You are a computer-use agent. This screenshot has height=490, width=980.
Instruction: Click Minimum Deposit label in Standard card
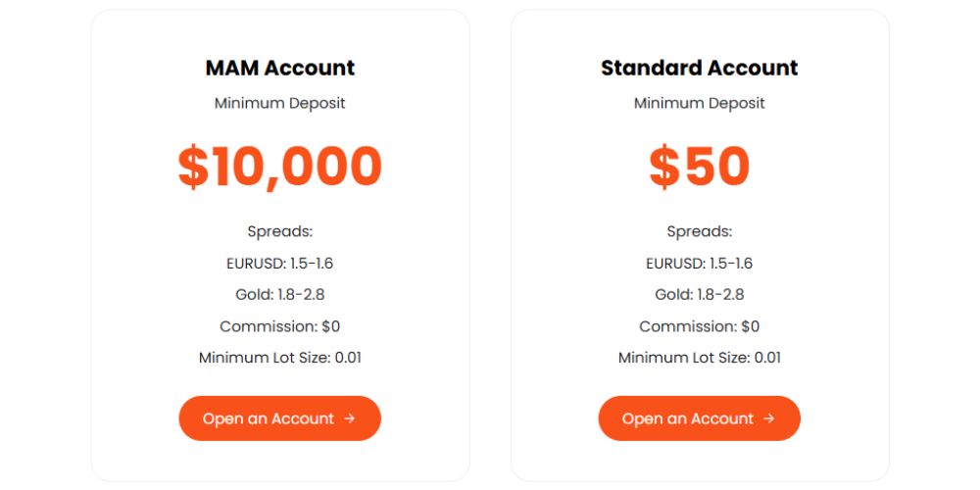[700, 103]
